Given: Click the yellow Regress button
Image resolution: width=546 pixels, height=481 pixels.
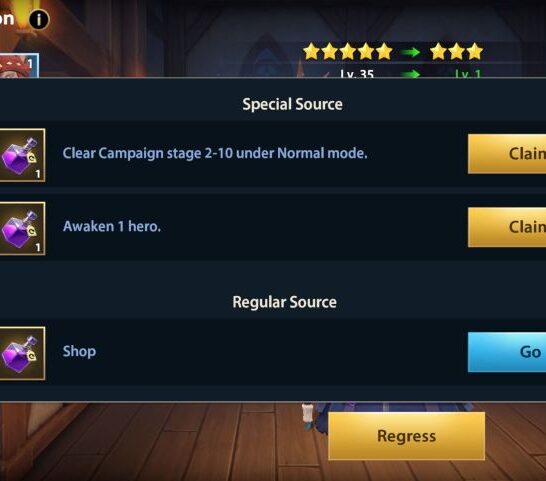Looking at the screenshot, I should pos(406,436).
